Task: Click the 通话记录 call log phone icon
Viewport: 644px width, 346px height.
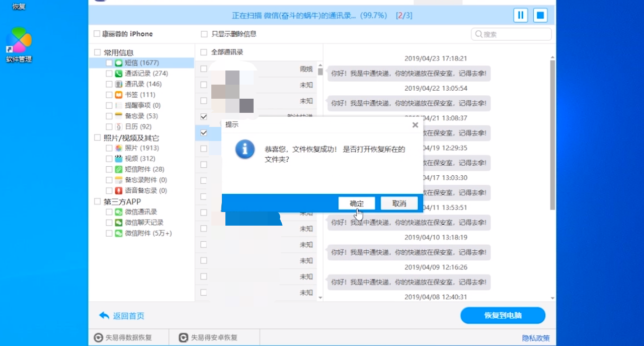Action: [x=119, y=74]
